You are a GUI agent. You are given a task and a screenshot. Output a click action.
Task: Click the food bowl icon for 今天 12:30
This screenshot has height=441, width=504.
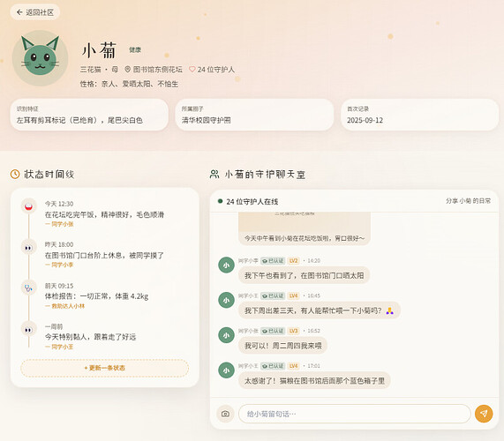point(28,206)
